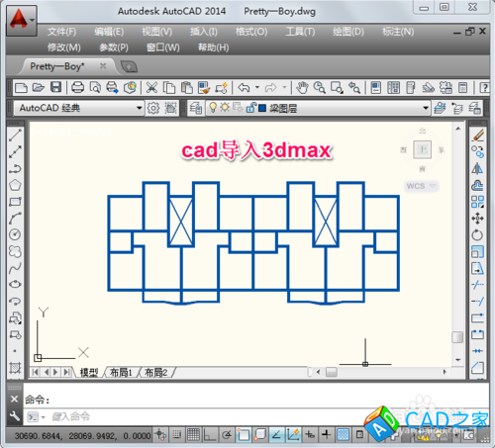The image size is (495, 448).
Task: Switch to the 布局2 tab
Action: (155, 373)
